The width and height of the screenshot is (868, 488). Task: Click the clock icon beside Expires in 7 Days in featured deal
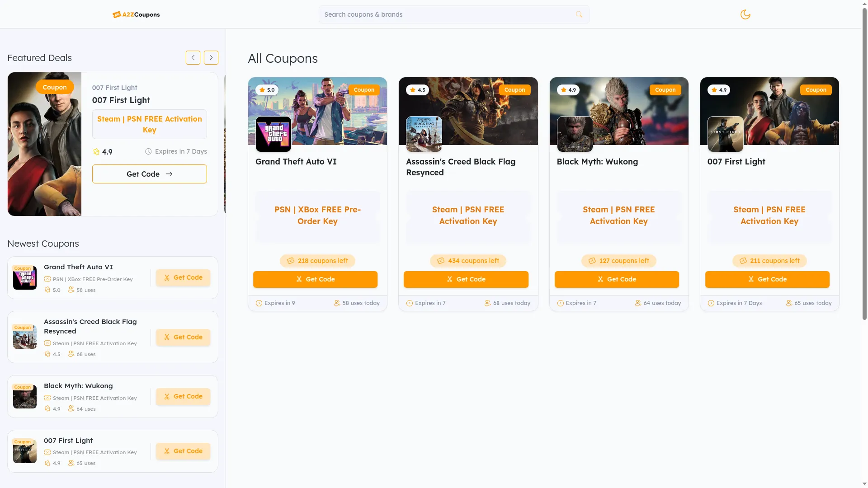148,151
